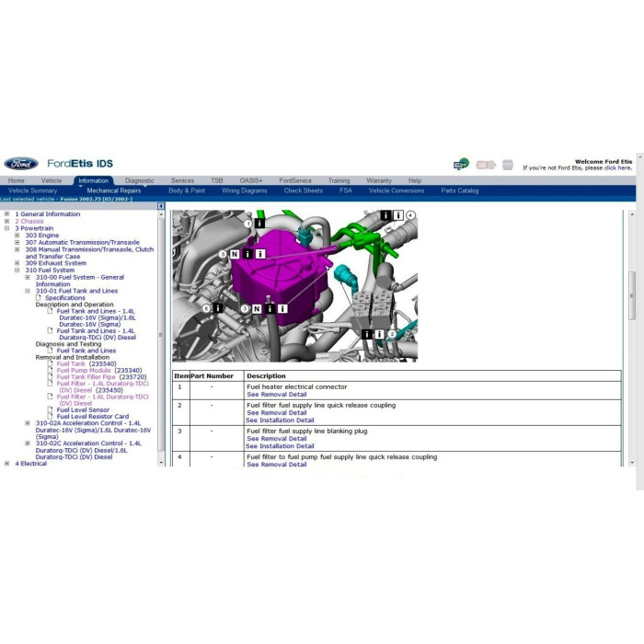Open the Check Sheets submenu
644x644 pixels.
[303, 190]
